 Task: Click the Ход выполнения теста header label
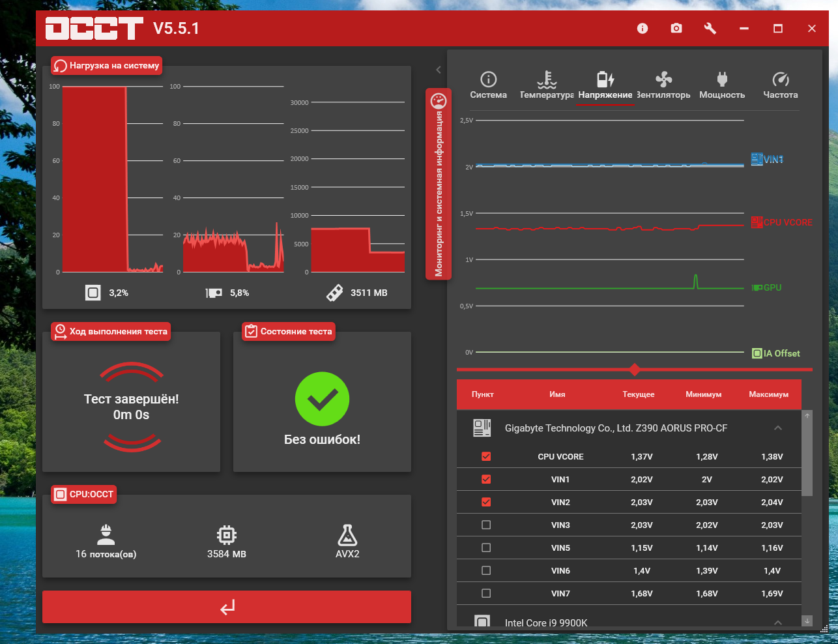111,331
